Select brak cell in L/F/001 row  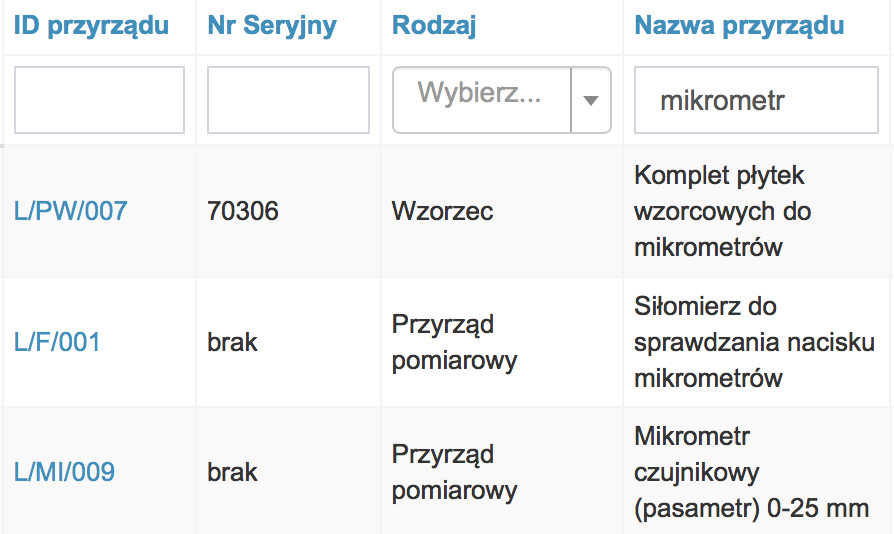233,343
